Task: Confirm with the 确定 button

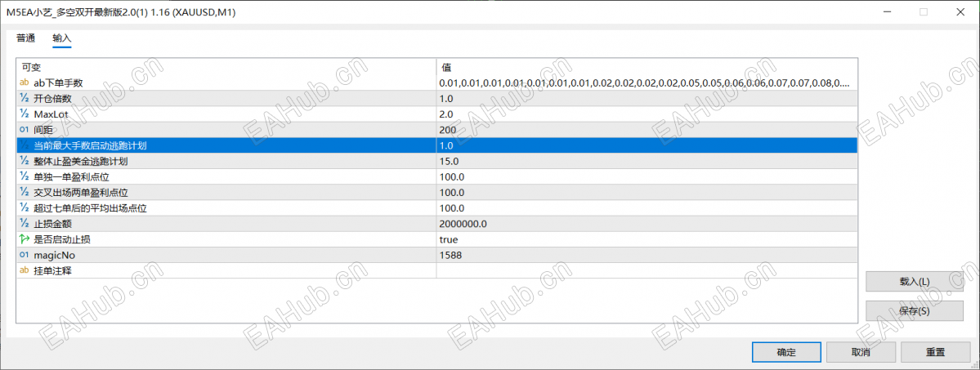Action: [x=786, y=352]
